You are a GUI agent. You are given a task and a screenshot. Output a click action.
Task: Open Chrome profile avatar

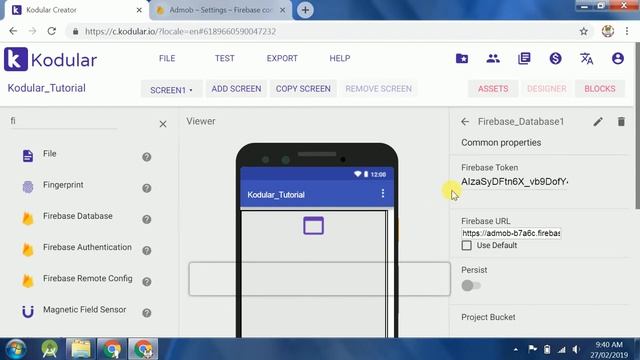coord(608,31)
